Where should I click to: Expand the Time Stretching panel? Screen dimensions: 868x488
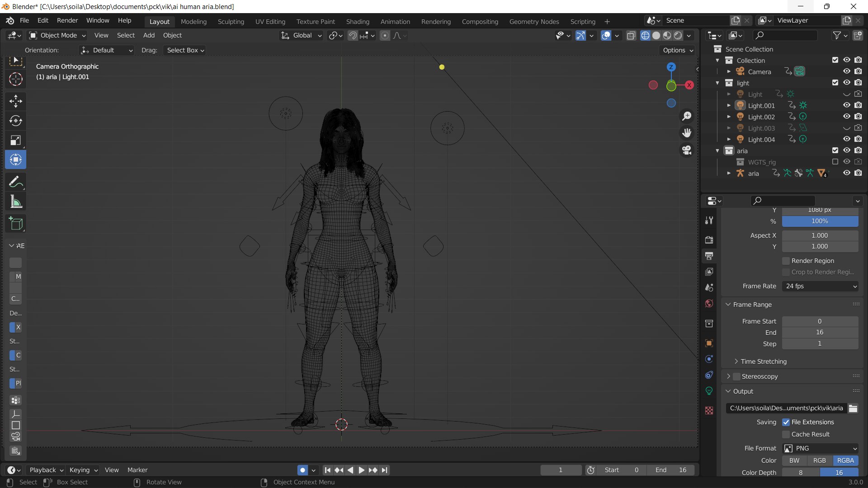(764, 361)
